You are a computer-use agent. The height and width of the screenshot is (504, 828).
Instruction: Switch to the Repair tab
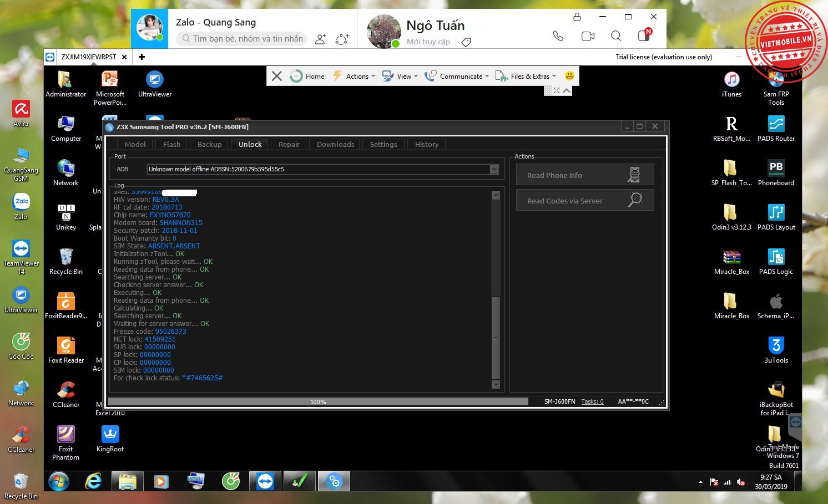(289, 144)
